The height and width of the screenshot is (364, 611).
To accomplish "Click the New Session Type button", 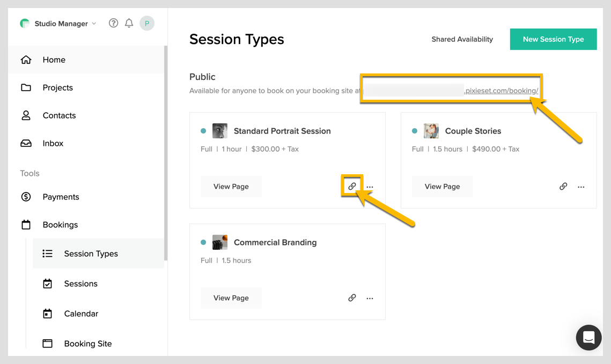I will [553, 39].
